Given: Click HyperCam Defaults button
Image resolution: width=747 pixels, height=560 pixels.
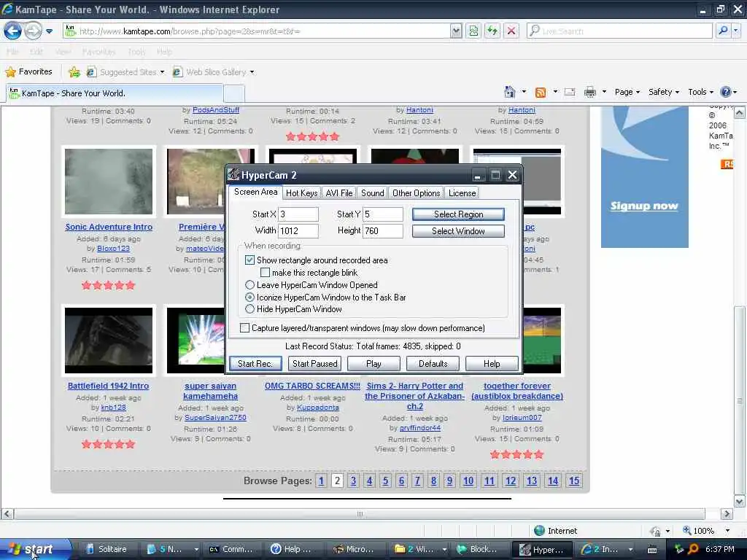Looking at the screenshot, I should click(x=433, y=364).
